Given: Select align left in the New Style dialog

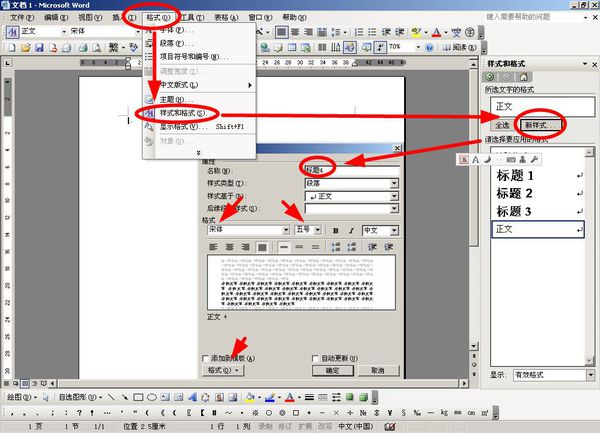Looking at the screenshot, I should click(214, 247).
